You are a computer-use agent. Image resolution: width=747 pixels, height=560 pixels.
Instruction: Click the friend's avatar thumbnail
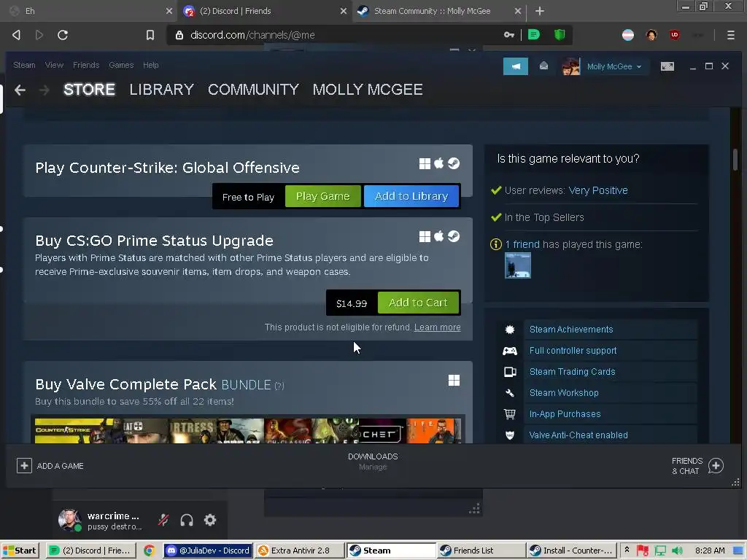(518, 265)
